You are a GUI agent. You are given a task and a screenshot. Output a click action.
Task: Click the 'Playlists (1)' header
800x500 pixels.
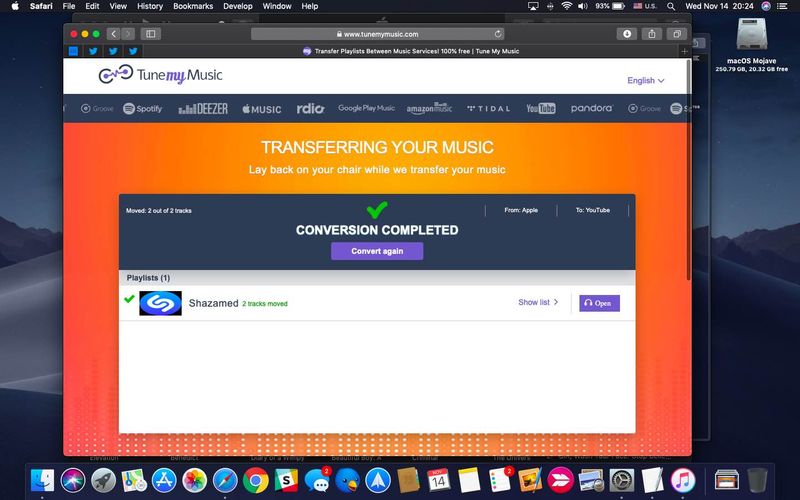coord(148,278)
